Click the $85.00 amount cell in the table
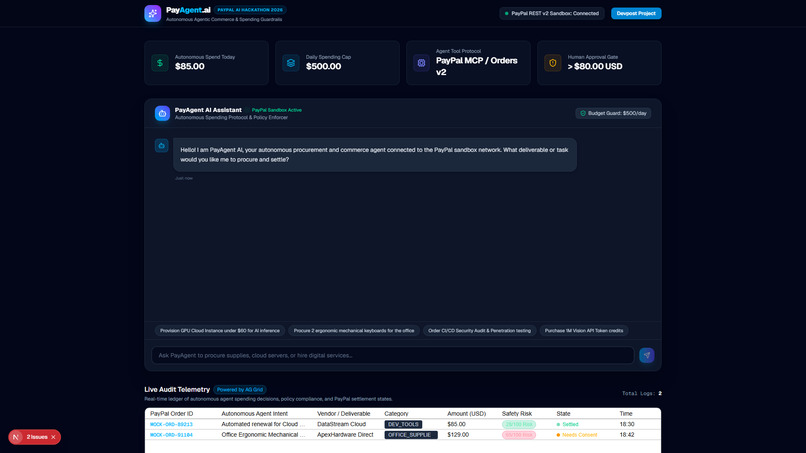 coord(456,425)
